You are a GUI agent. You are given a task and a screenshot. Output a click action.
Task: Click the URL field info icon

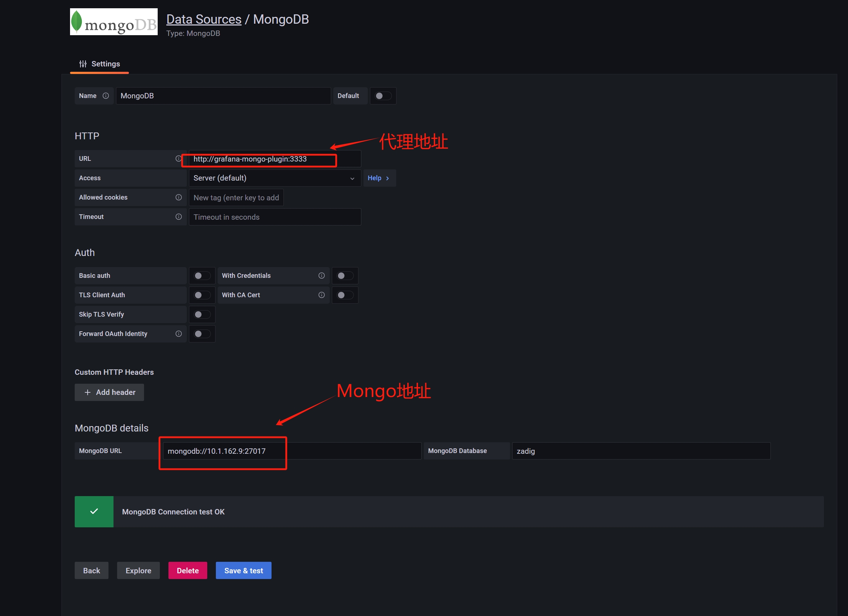coord(179,158)
